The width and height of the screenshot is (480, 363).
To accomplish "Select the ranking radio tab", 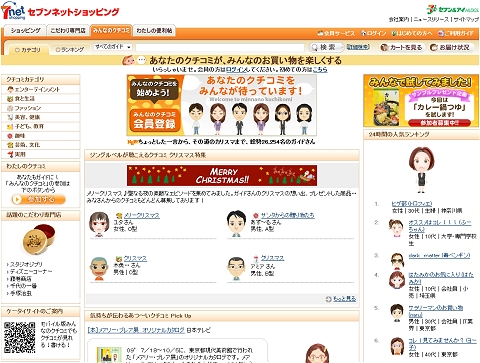I will [x=70, y=50].
